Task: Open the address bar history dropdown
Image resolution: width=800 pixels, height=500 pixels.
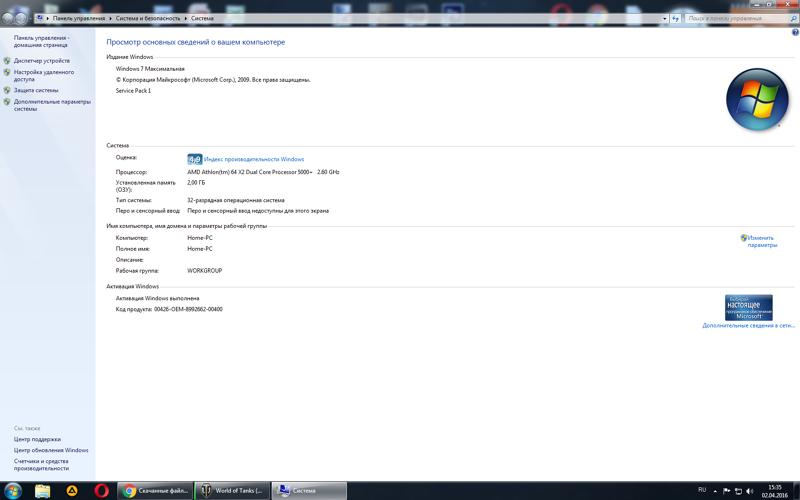Action: (x=664, y=18)
